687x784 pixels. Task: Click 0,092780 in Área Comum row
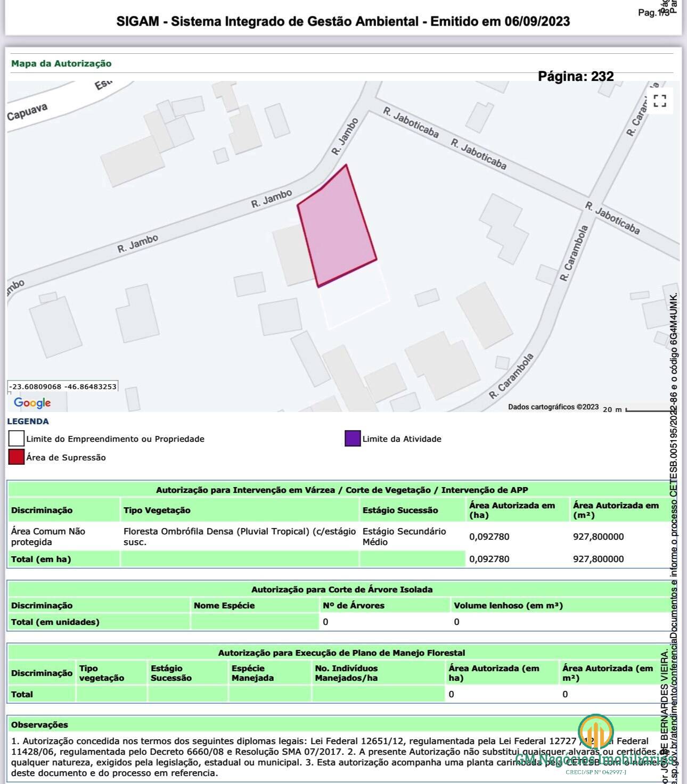(489, 537)
